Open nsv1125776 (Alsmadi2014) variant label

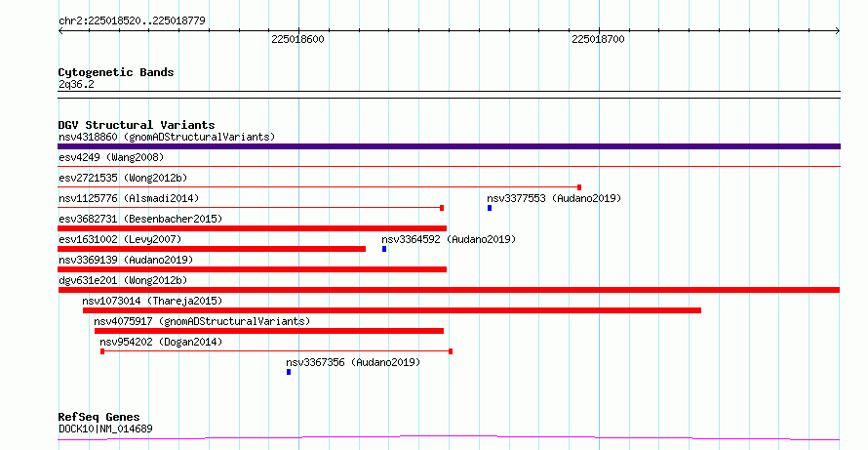click(x=129, y=198)
